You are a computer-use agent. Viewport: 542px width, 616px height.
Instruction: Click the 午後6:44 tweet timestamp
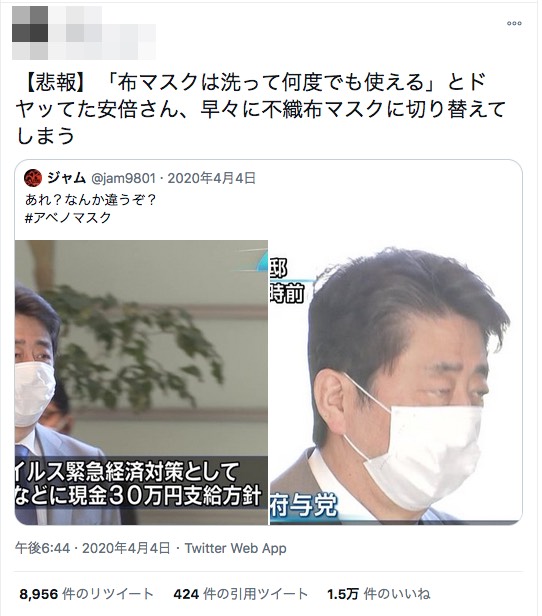click(42, 548)
